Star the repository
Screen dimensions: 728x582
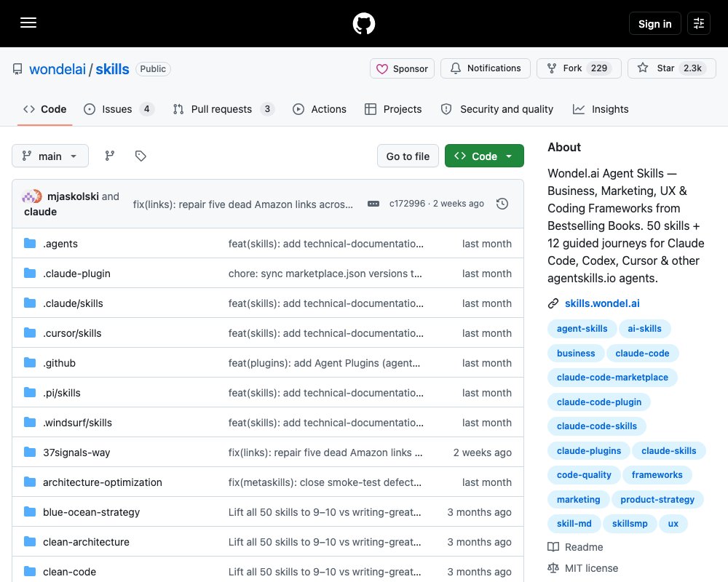click(x=671, y=68)
